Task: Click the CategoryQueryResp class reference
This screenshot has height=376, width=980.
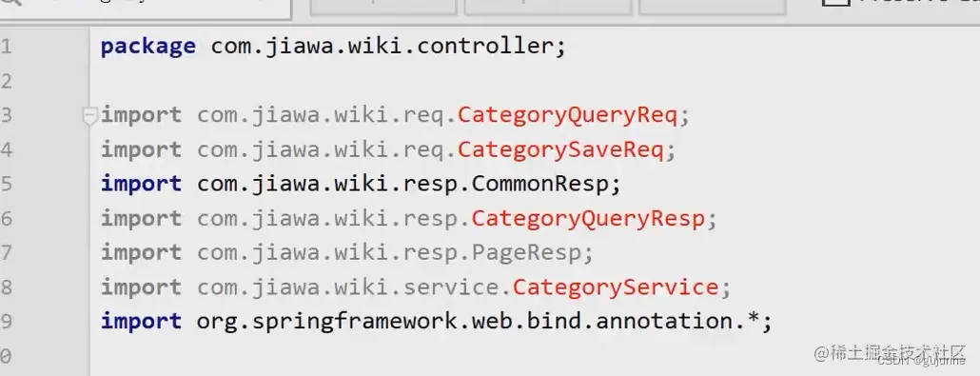Action: [x=588, y=218]
